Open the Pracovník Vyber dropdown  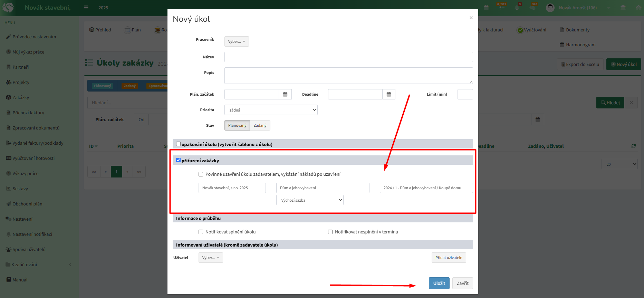(237, 41)
